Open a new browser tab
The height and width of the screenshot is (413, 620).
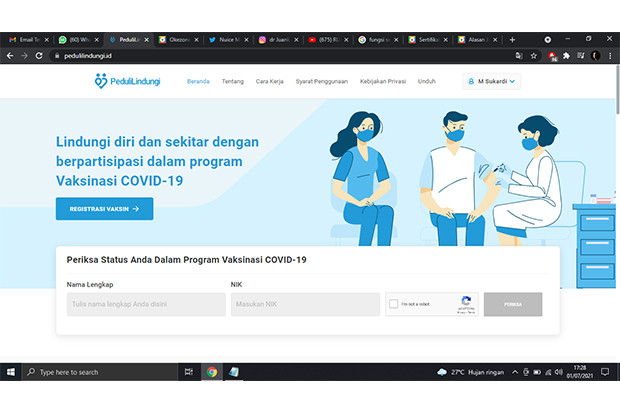512,40
